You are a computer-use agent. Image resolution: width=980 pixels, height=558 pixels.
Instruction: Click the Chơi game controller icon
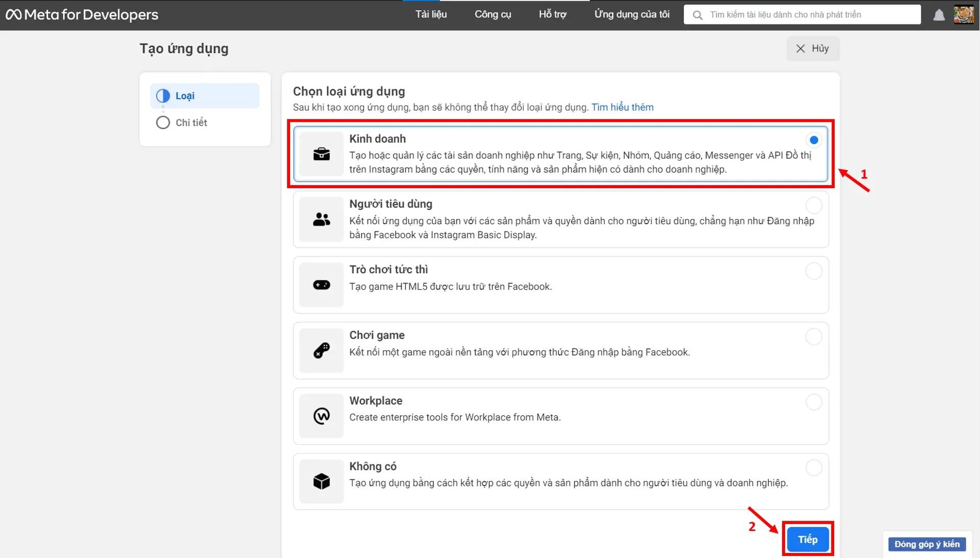[322, 350]
